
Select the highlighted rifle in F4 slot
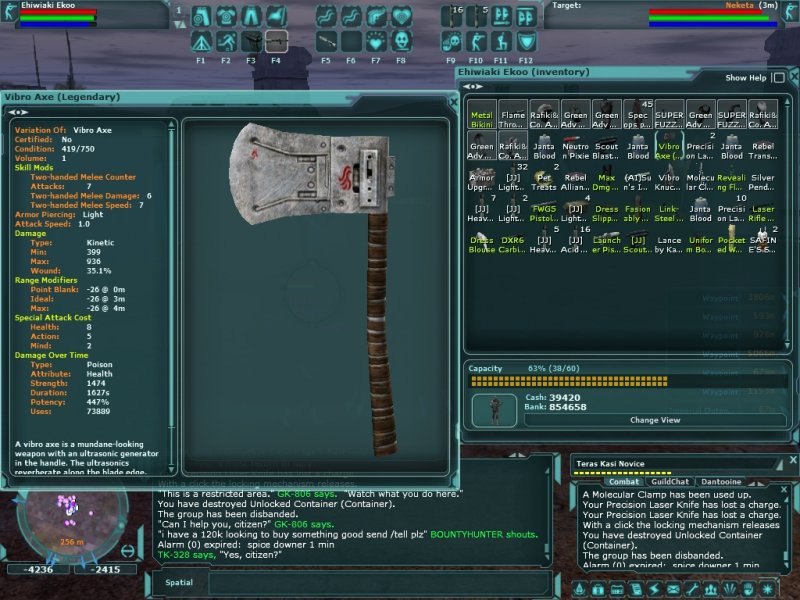tap(276, 42)
